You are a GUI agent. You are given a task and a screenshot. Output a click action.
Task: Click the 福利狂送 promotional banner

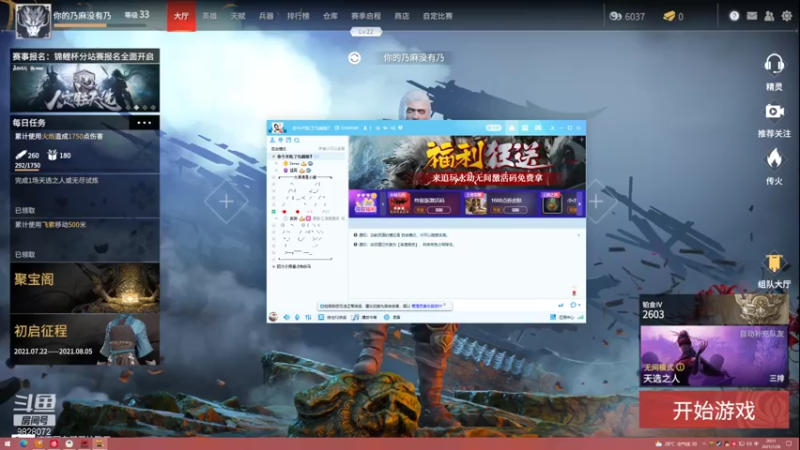point(467,162)
